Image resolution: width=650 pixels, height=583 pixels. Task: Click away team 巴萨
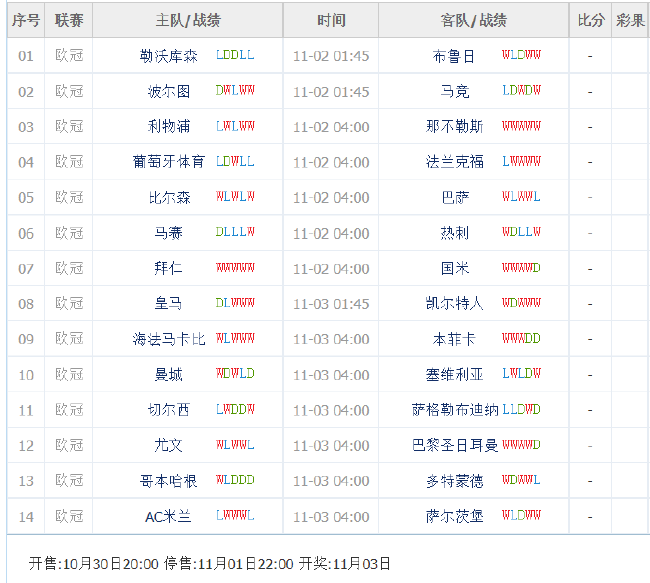454,197
